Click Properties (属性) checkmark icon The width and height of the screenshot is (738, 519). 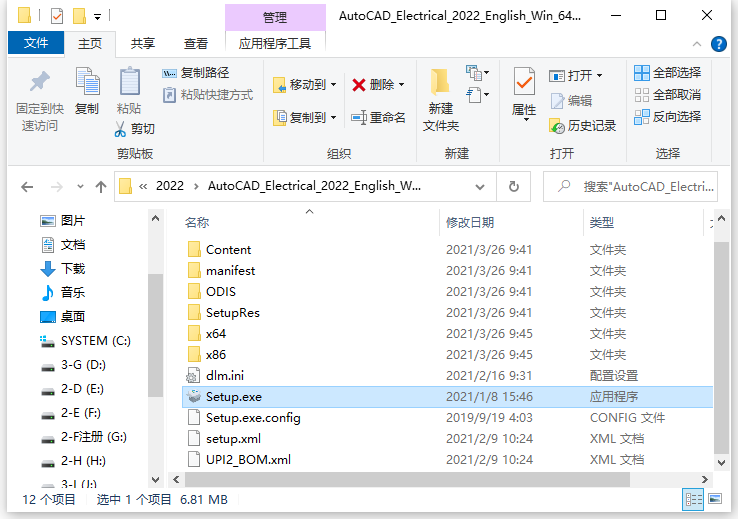coord(524,82)
